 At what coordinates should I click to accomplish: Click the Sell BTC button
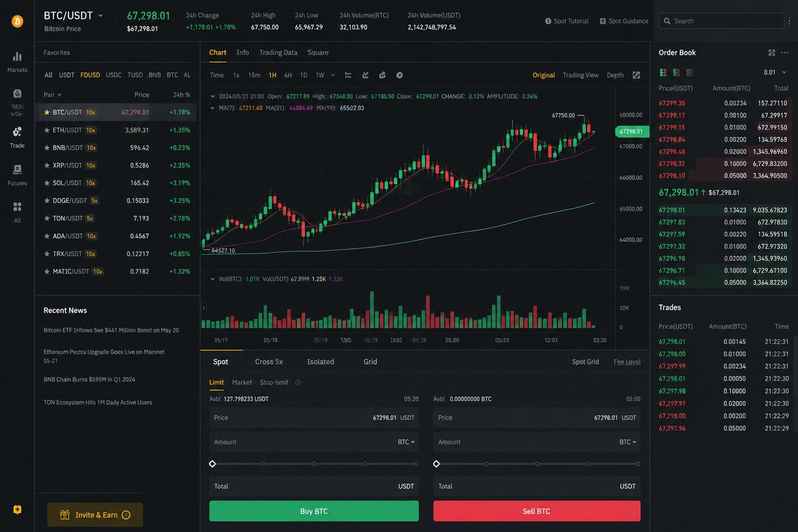point(537,511)
